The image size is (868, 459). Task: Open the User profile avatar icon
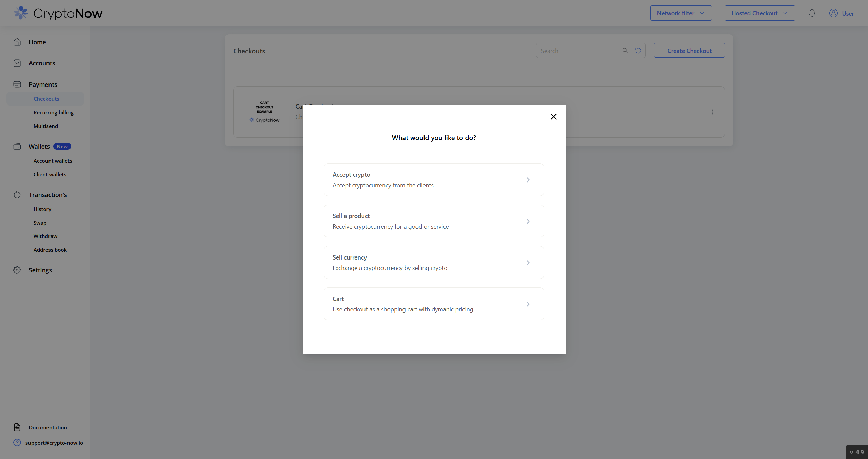coord(833,13)
